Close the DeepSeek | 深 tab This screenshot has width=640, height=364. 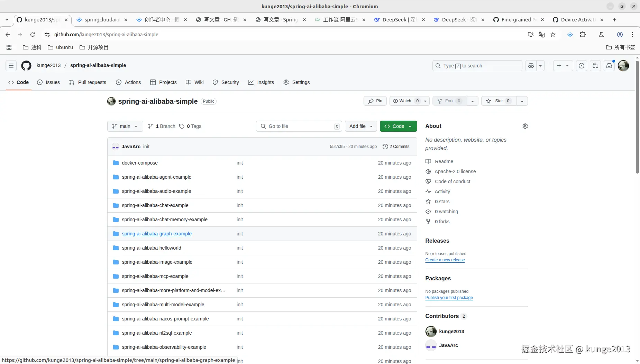point(423,20)
